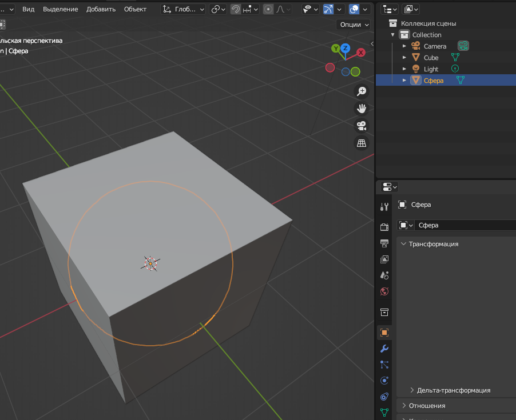The width and height of the screenshot is (516, 420).
Task: Open the Глоб... transform orientation dropdown
Action: (183, 9)
